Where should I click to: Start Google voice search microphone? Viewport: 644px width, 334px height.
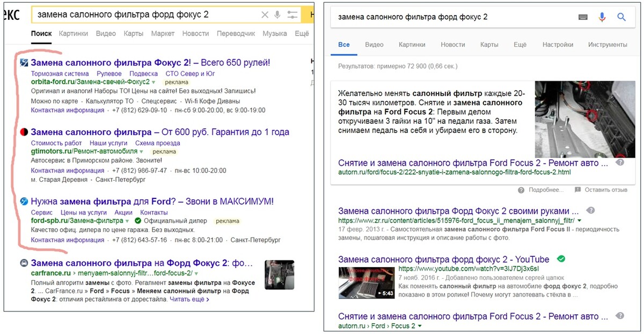pos(602,17)
